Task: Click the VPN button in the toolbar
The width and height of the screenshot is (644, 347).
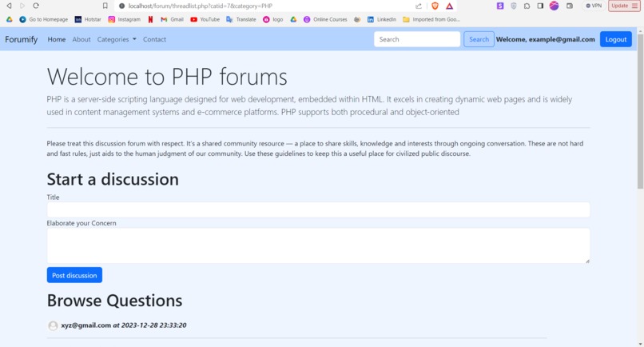Action: pyautogui.click(x=594, y=6)
